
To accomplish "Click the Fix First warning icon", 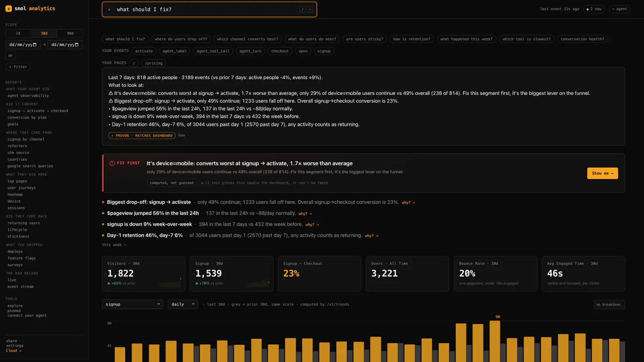I will [x=112, y=163].
